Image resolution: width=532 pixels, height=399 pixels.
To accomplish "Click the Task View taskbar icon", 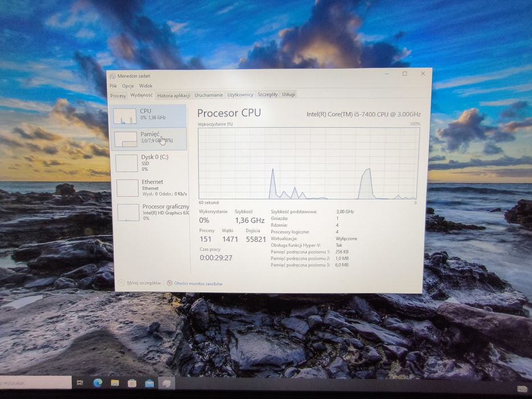I will pos(80,382).
